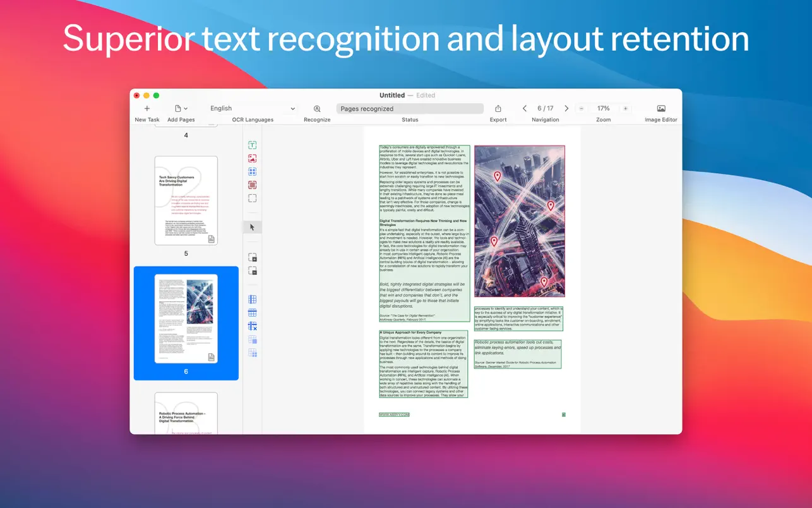
Task: Click the add horizontal table separator tool
Action: click(x=252, y=313)
